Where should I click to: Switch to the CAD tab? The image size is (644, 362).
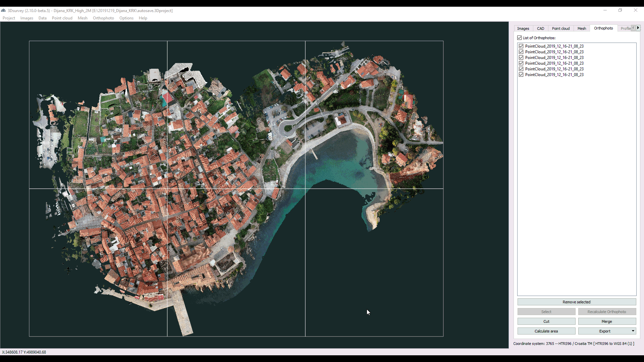[x=540, y=28]
